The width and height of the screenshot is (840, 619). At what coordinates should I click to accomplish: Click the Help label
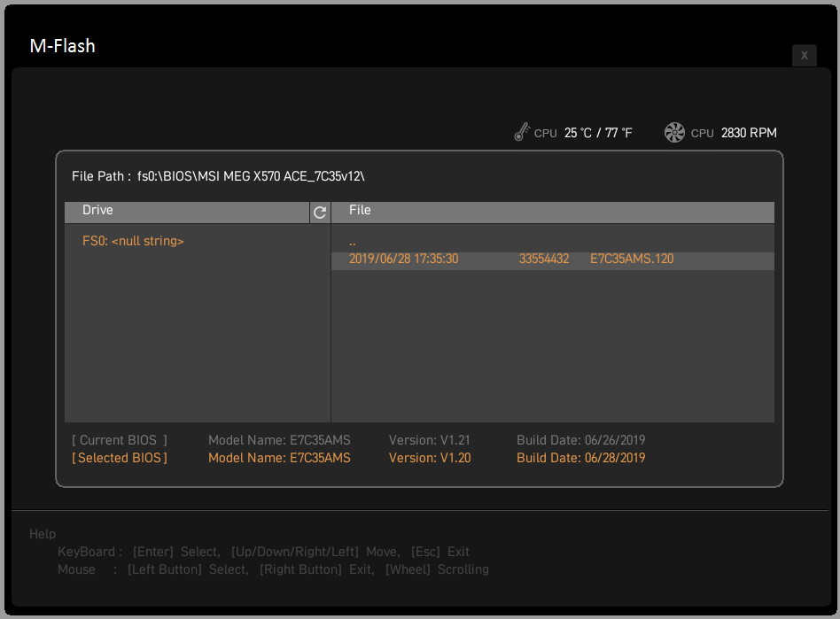click(x=43, y=534)
